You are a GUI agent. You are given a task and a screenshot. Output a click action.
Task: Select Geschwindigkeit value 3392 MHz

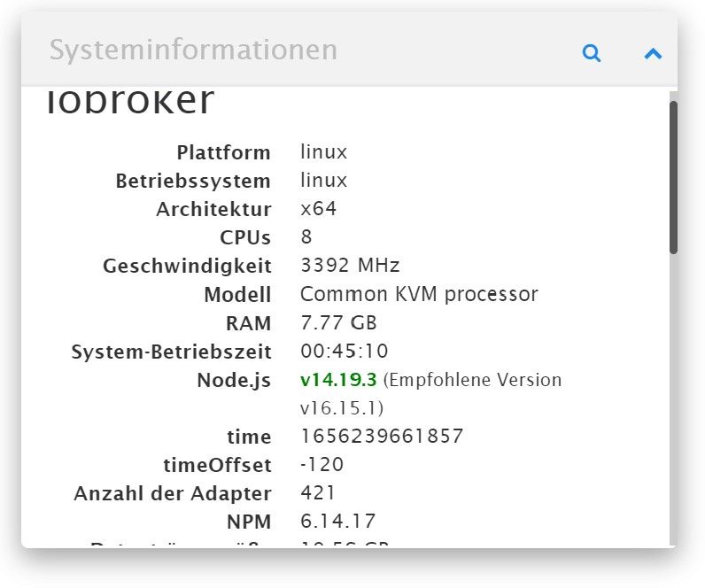click(x=350, y=266)
